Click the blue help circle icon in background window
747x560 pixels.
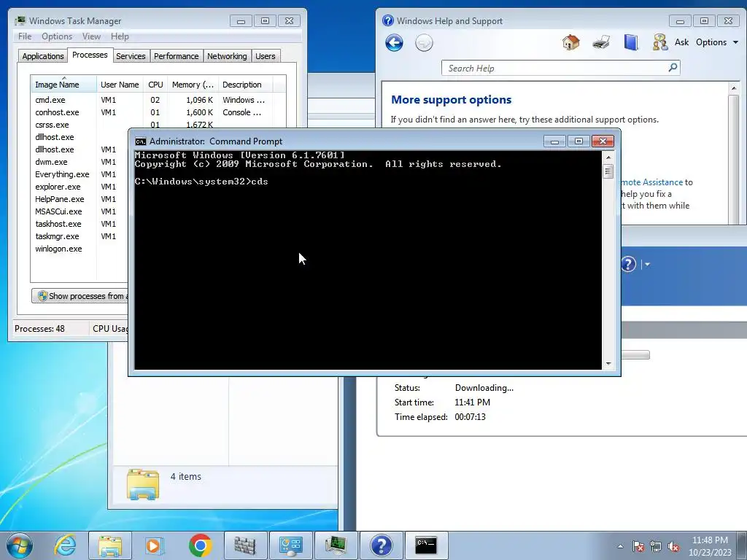(629, 264)
